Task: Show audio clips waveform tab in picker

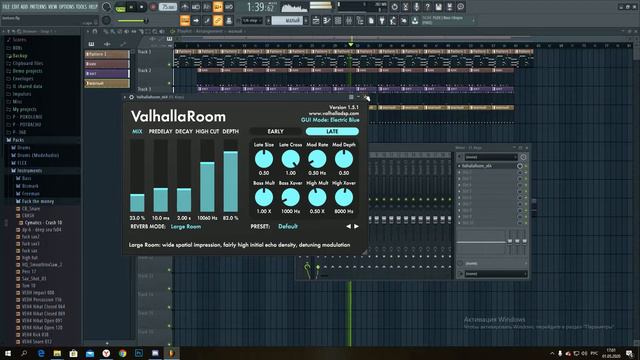Action: click(x=107, y=44)
